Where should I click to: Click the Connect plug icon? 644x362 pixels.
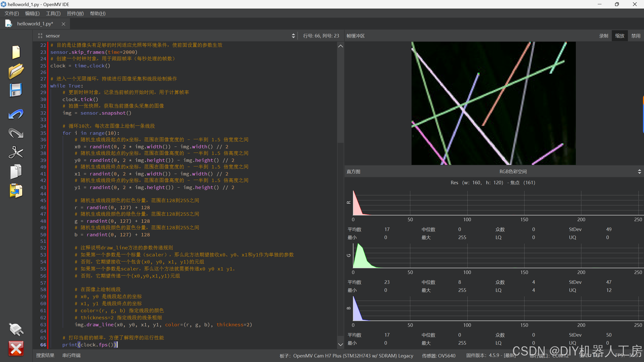(x=16, y=329)
